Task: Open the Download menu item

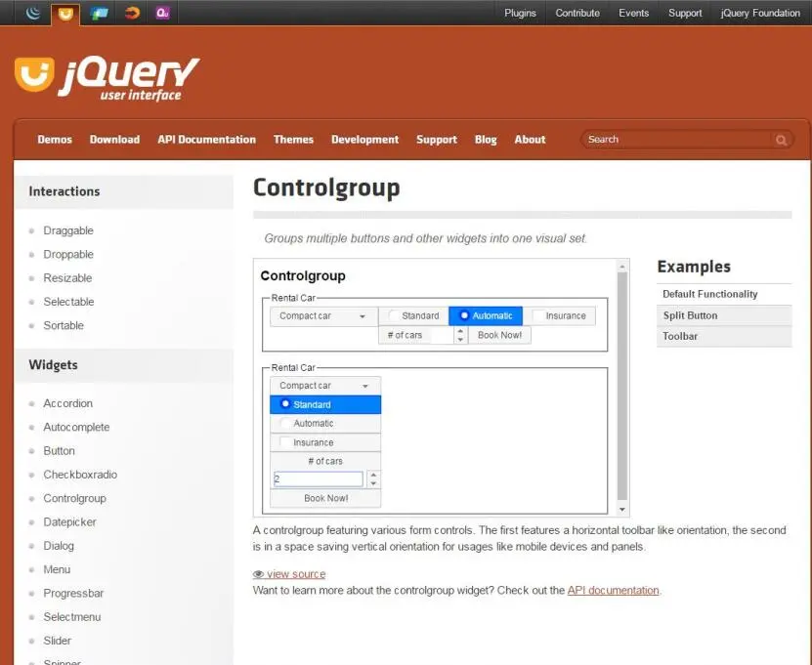Action: pyautogui.click(x=115, y=140)
